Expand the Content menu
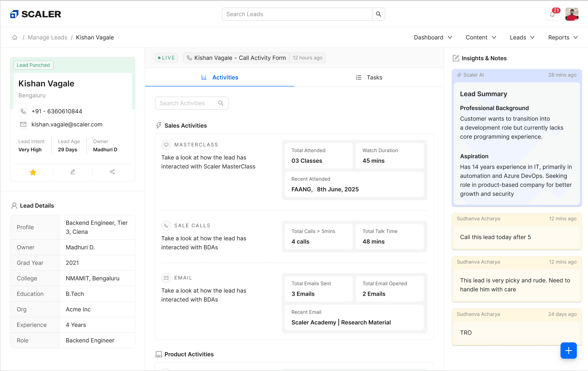This screenshot has height=371, width=588. click(481, 37)
